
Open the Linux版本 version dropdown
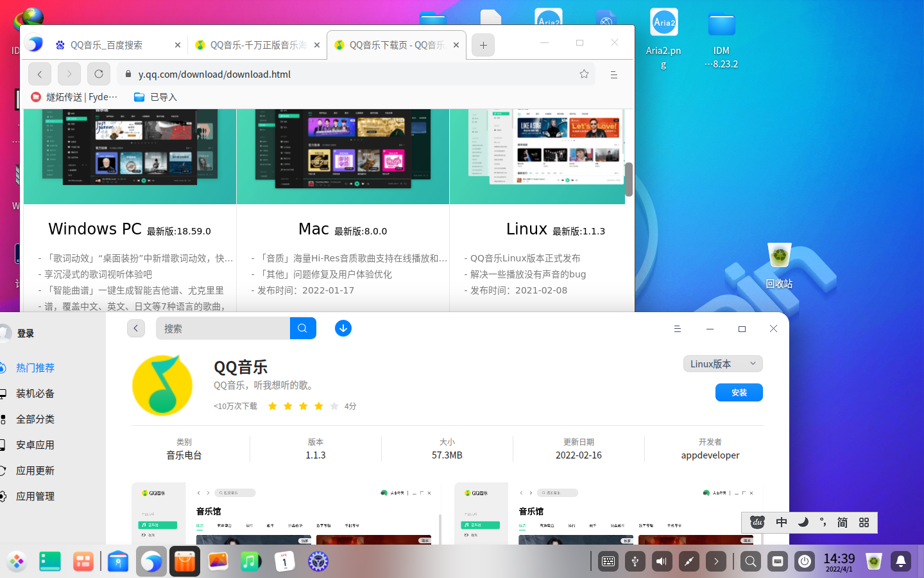click(x=723, y=363)
